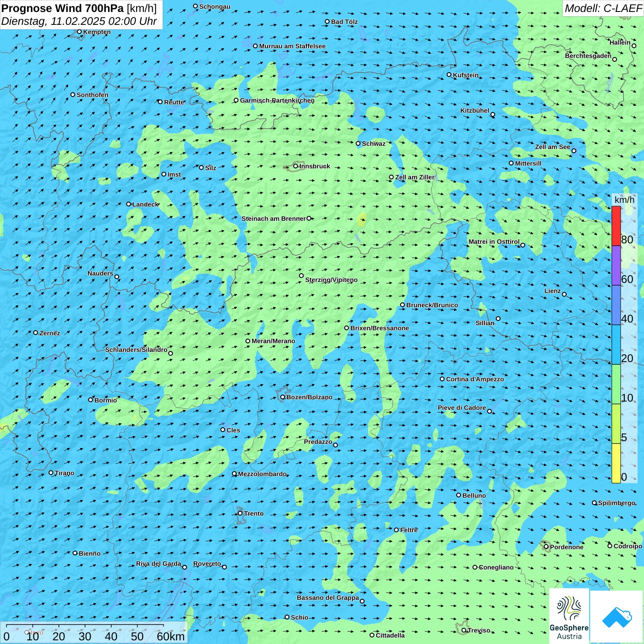Viewport: 644px width, 644px height.
Task: Click the 'Zell am Ziller' label
Action: tap(415, 177)
